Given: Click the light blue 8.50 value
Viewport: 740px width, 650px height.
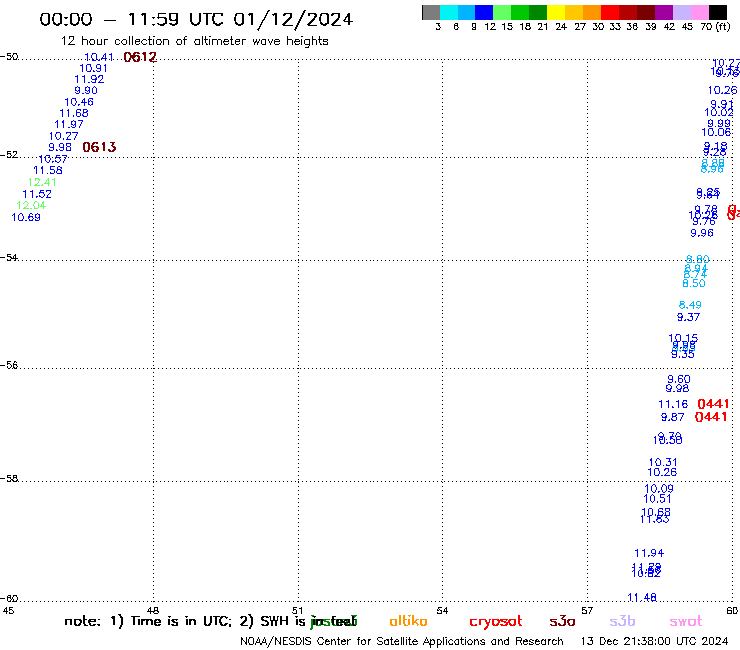Looking at the screenshot, I should pyautogui.click(x=694, y=283).
